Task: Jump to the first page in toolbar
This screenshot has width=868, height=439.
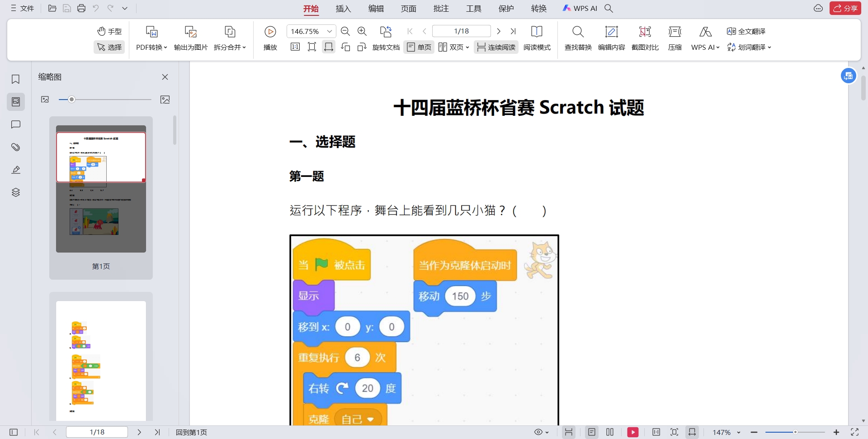Action: tap(410, 31)
